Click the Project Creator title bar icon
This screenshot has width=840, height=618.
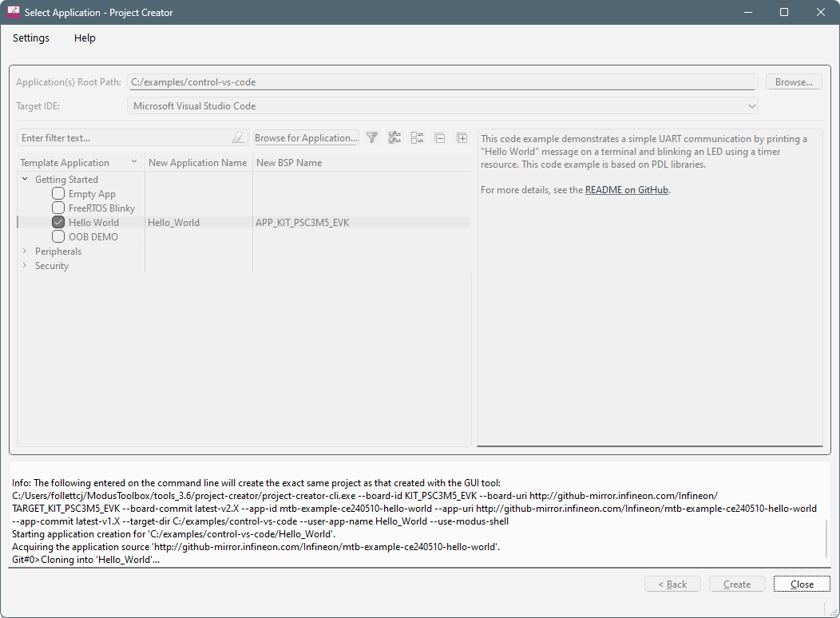coord(14,12)
